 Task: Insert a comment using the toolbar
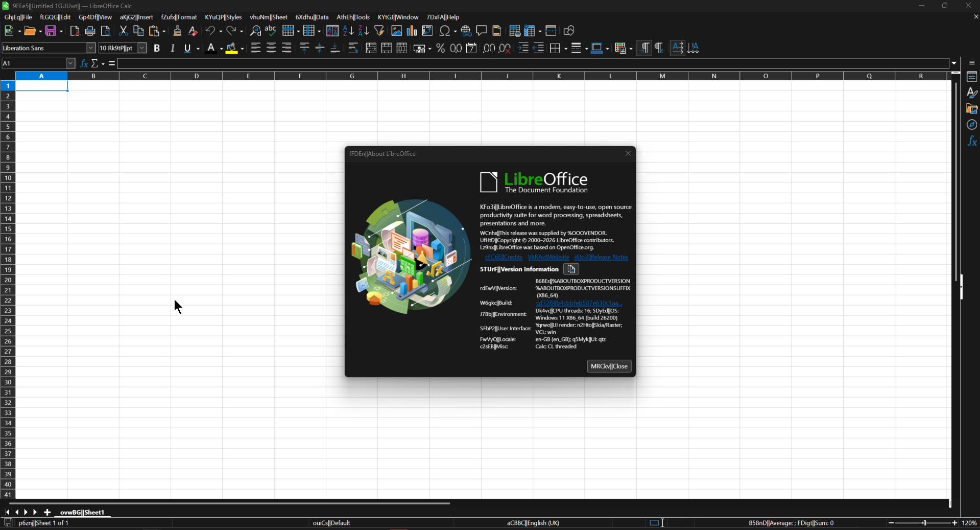coord(482,31)
